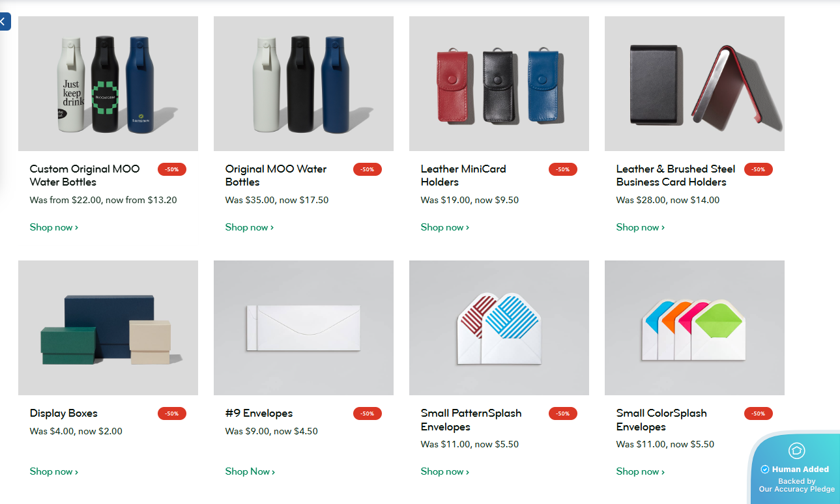Click the -50% badge on Leather MiniCard Holders
This screenshot has width=840, height=504.
tap(563, 169)
